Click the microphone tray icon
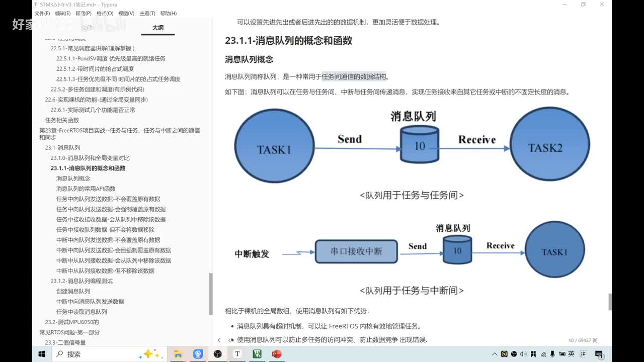This screenshot has width=644, height=362. click(x=552, y=354)
